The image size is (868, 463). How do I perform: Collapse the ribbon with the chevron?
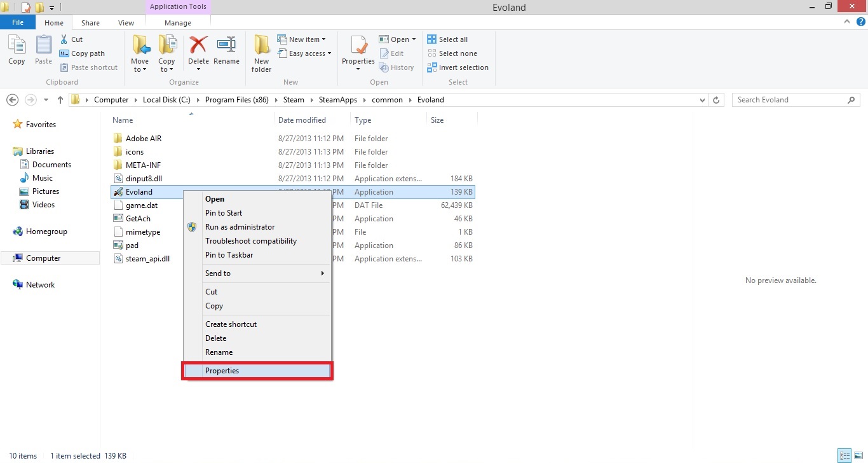click(846, 22)
